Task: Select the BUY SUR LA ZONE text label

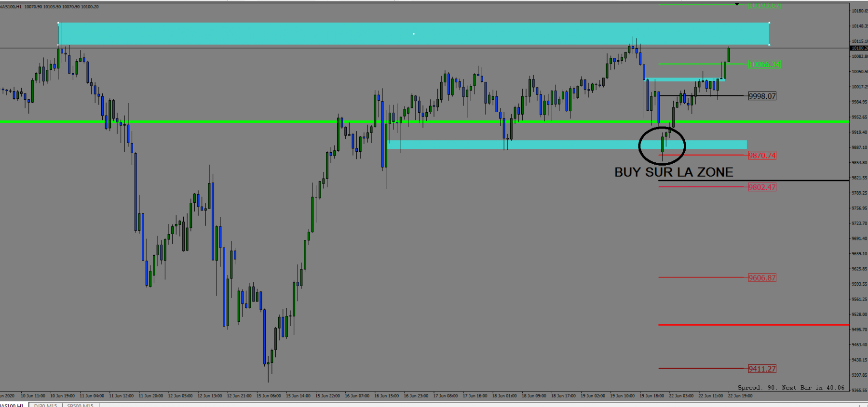Action: (674, 172)
